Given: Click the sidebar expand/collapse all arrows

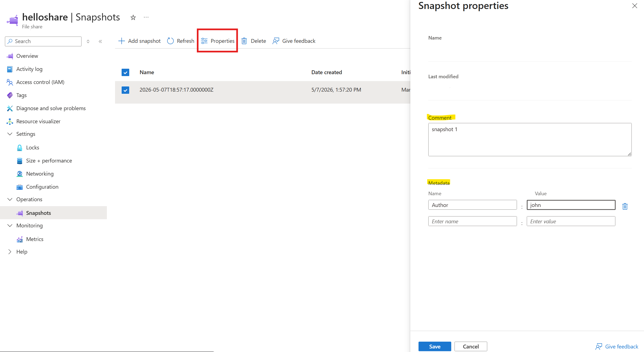Looking at the screenshot, I should tap(88, 41).
